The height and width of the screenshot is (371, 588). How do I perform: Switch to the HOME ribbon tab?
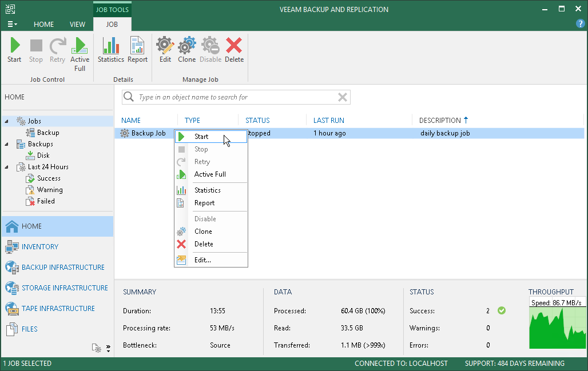pos(43,25)
